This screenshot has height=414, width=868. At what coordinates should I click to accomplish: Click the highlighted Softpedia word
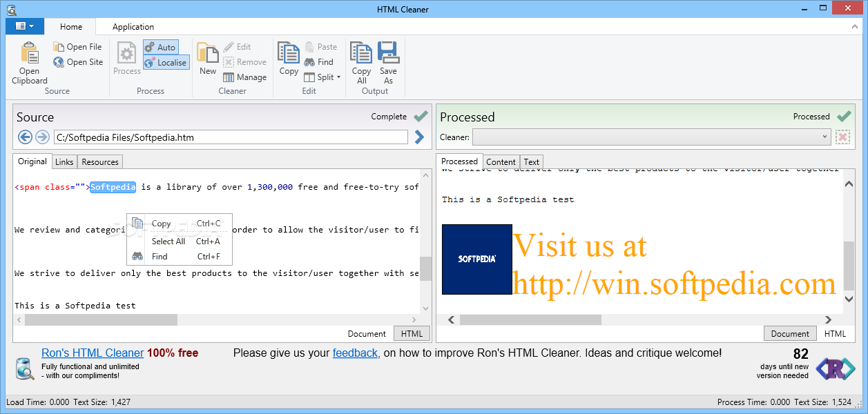[113, 187]
